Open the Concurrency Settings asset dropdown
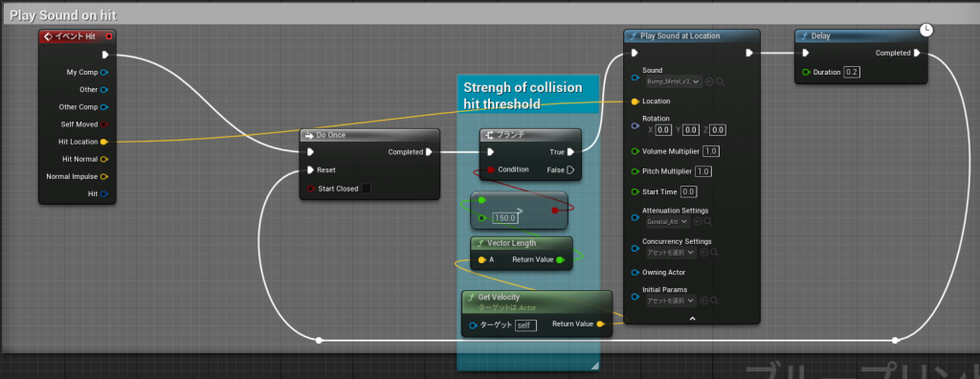980x379 pixels. (x=671, y=253)
